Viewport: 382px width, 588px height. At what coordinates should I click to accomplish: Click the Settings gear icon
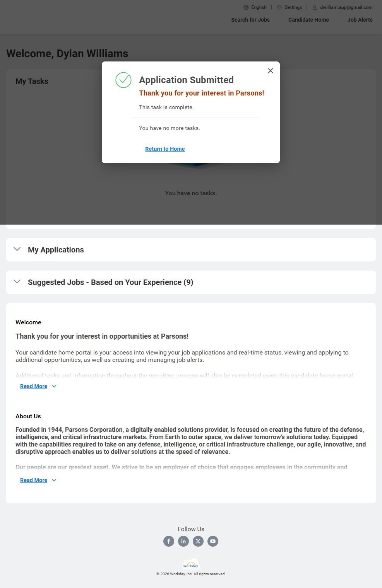(x=279, y=7)
